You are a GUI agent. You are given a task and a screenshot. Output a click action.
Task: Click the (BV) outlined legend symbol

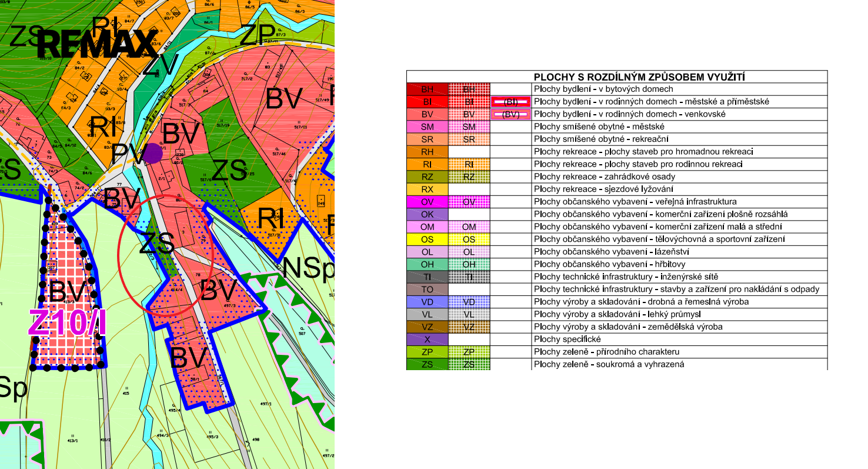coord(510,114)
